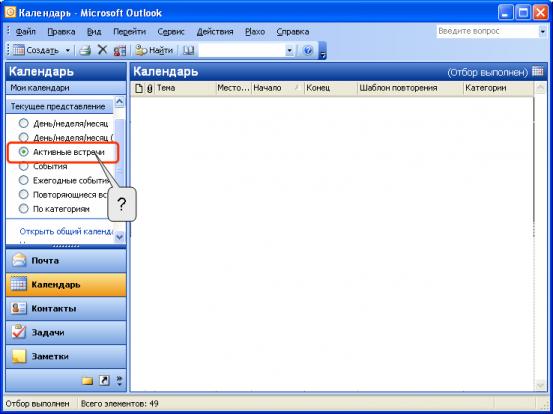Expand the Введите вопрос dropdown arrow
The image size is (553, 414).
click(543, 32)
